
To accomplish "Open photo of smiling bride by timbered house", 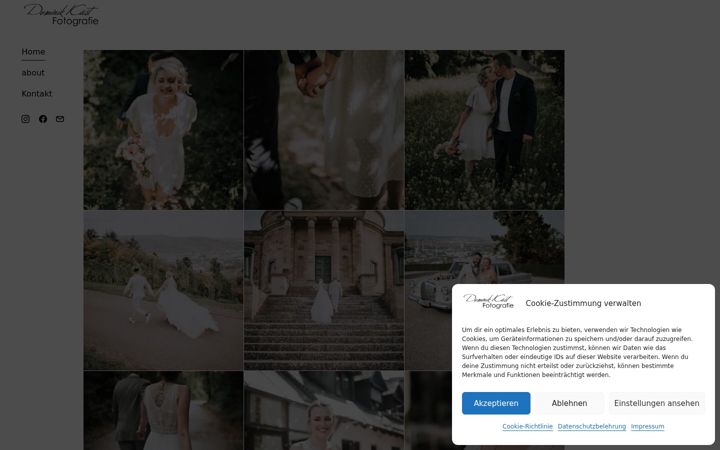I will (x=324, y=411).
